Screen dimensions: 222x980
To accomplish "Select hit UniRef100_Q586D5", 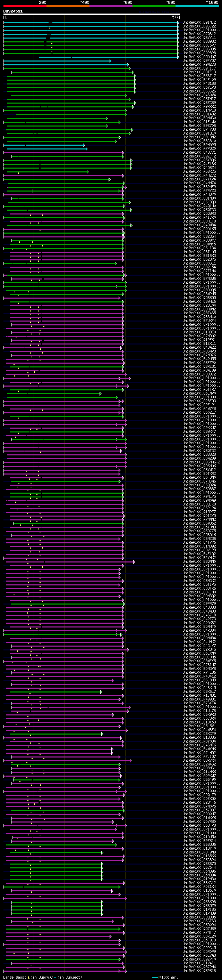I will (x=199, y=298).
